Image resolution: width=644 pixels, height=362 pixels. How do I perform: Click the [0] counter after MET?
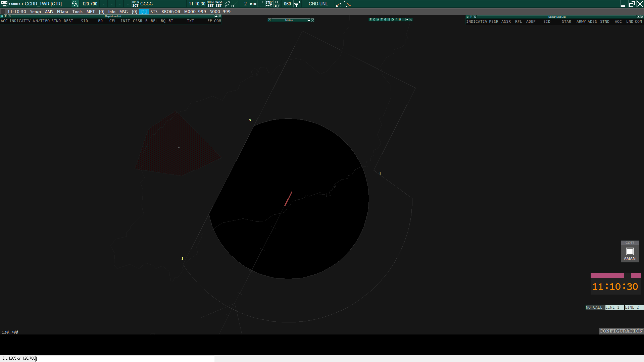point(102,12)
